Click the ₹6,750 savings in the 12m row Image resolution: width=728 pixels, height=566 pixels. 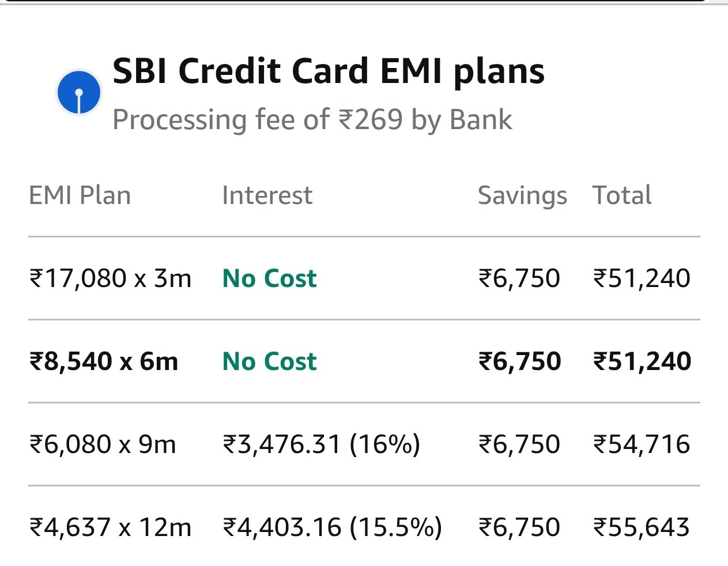point(519,527)
